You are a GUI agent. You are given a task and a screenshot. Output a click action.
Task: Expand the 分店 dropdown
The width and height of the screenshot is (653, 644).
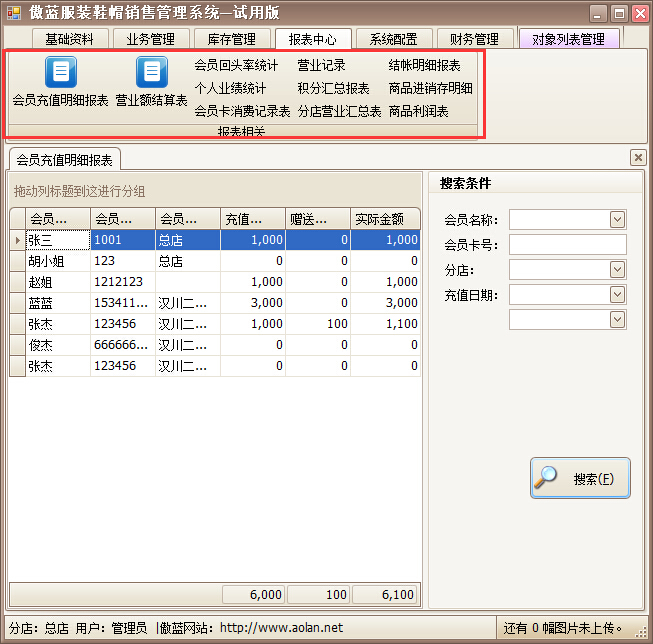tap(617, 269)
